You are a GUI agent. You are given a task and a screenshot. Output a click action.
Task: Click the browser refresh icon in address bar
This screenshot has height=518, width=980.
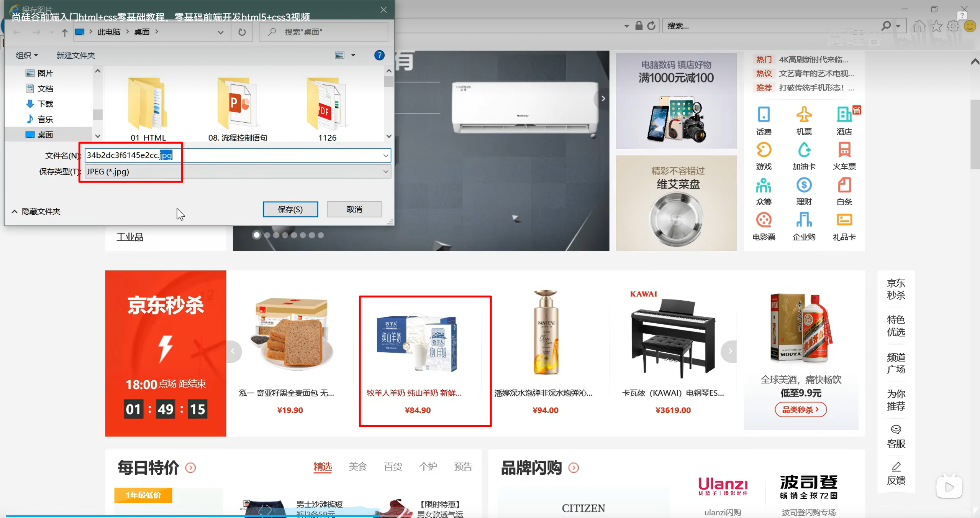[651, 26]
